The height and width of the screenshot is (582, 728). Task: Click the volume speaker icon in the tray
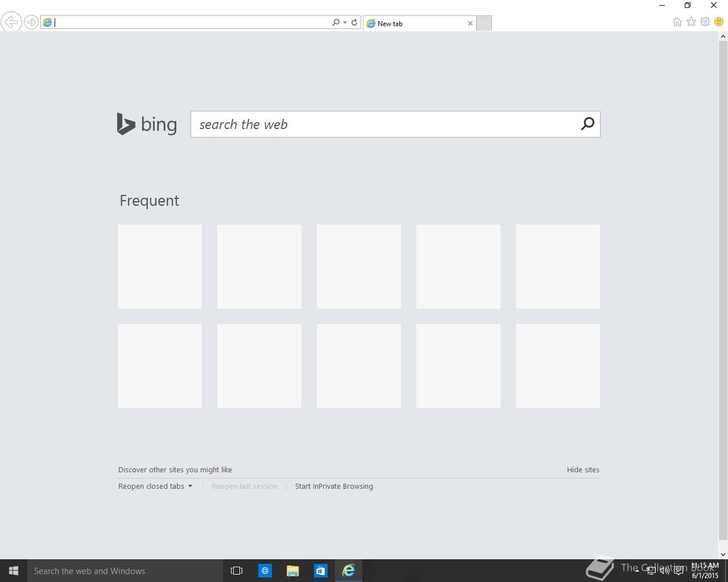click(x=665, y=571)
